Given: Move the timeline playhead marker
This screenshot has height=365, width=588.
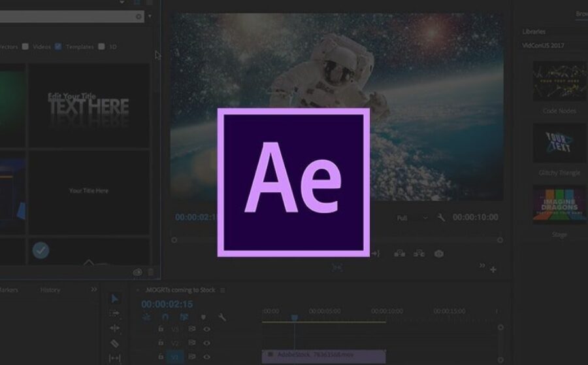Looking at the screenshot, I should 295,318.
